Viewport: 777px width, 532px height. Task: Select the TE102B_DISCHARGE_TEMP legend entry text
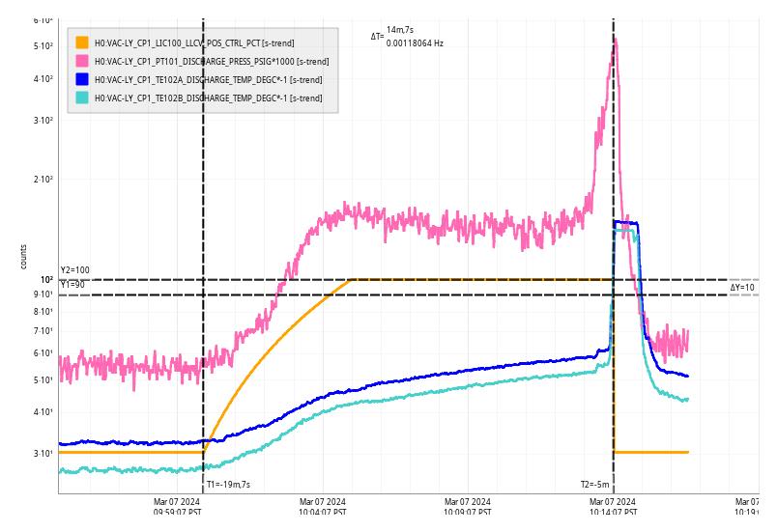point(208,98)
